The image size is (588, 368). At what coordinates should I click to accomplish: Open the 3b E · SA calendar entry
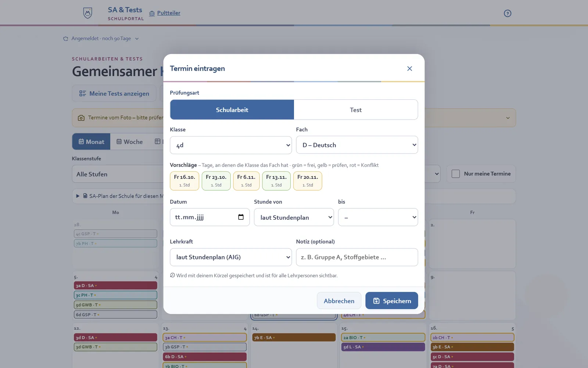472,347
